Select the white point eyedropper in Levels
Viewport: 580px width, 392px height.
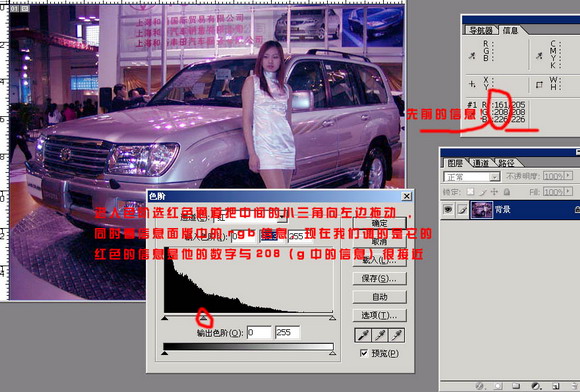(x=397, y=335)
